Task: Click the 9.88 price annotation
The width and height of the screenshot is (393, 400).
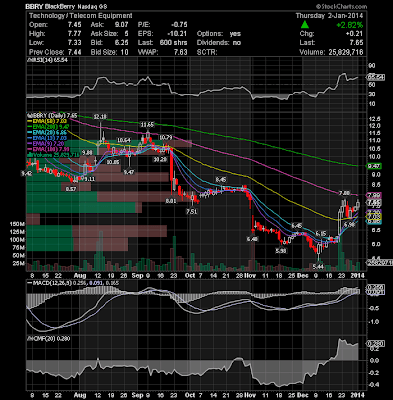Action: coord(87,152)
